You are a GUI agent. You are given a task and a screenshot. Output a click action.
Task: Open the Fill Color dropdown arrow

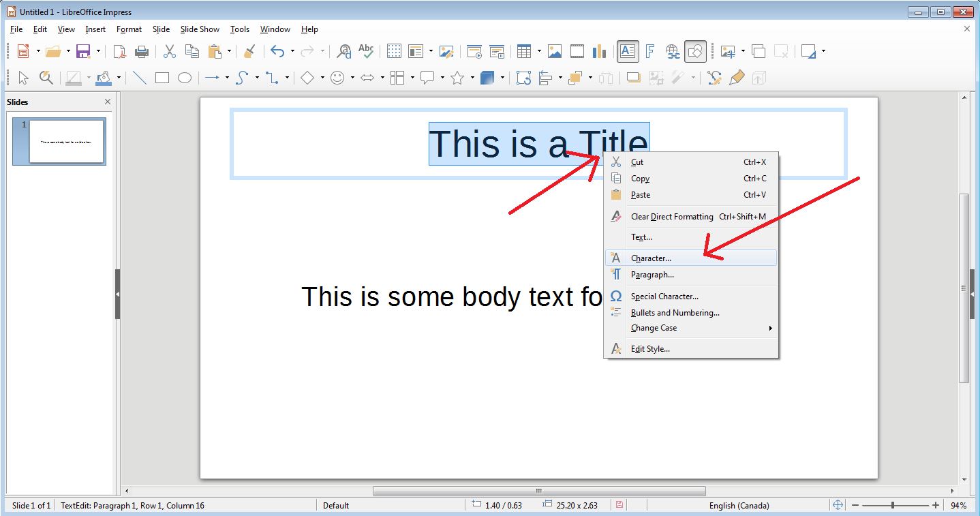[x=119, y=78]
